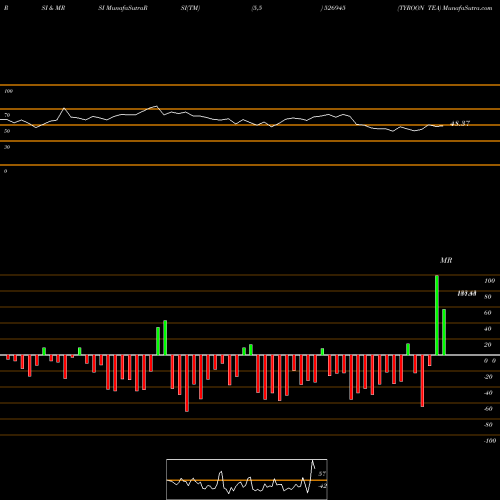
Task: Click the deepest red MR bar near -65
Action: pos(187,383)
